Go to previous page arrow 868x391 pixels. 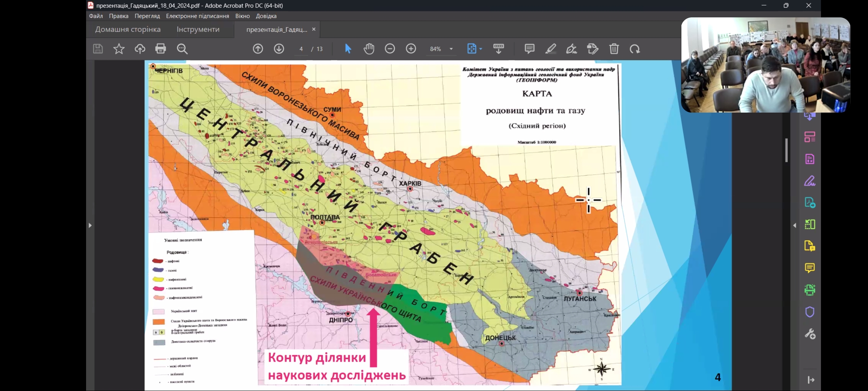click(x=258, y=49)
